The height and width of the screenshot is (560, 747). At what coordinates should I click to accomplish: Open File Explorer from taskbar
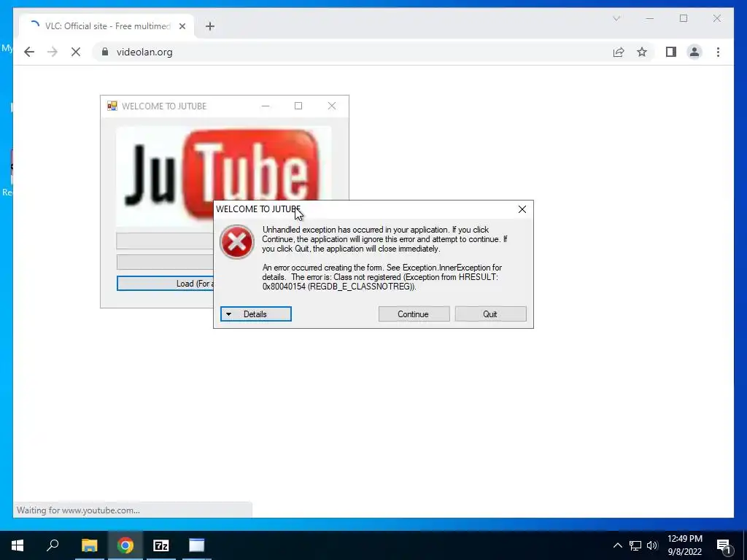click(89, 545)
